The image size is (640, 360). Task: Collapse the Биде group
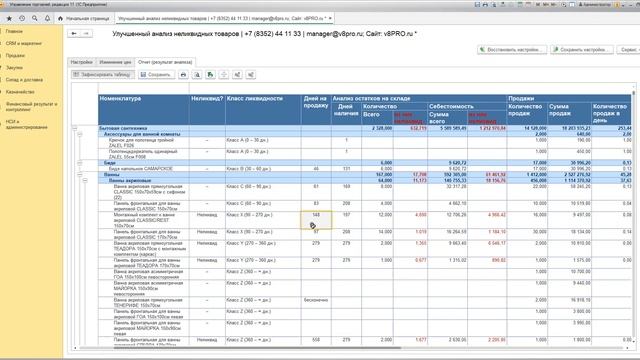point(80,162)
